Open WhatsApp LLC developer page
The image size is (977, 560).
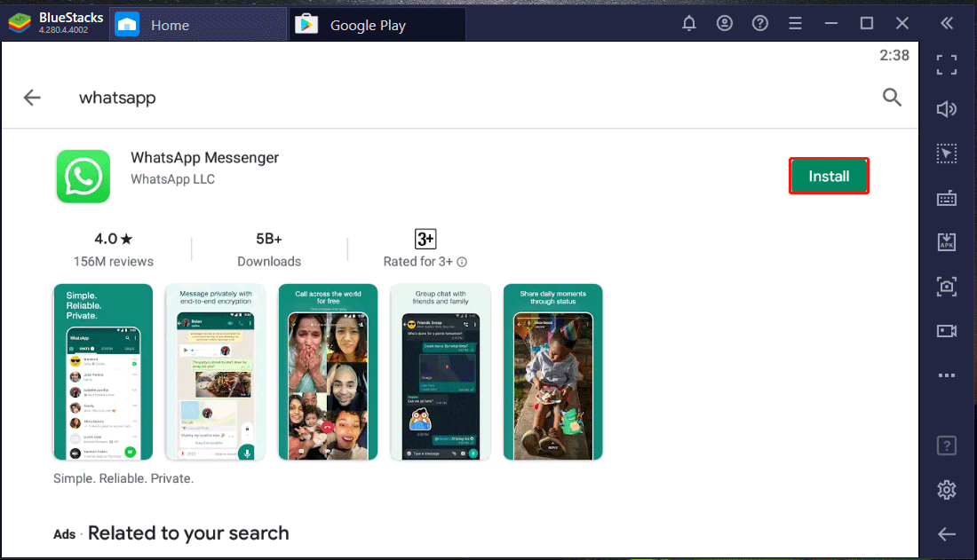[x=172, y=179]
